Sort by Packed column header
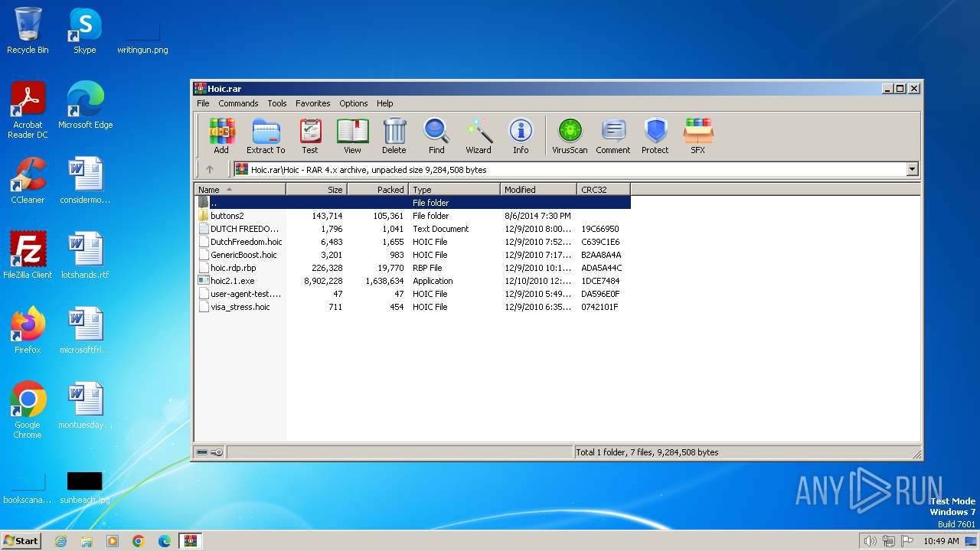The width and height of the screenshot is (980, 551). tap(377, 189)
